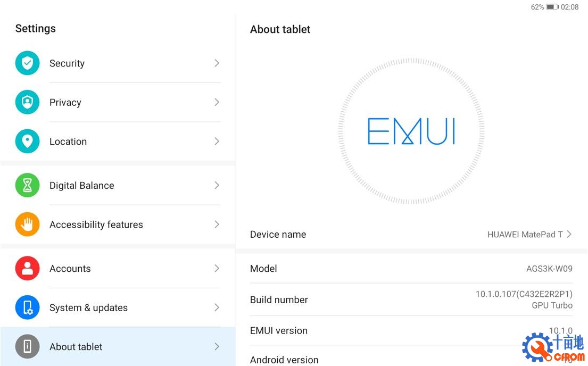Tap the System & updates icon
This screenshot has width=588, height=366.
[x=27, y=307]
